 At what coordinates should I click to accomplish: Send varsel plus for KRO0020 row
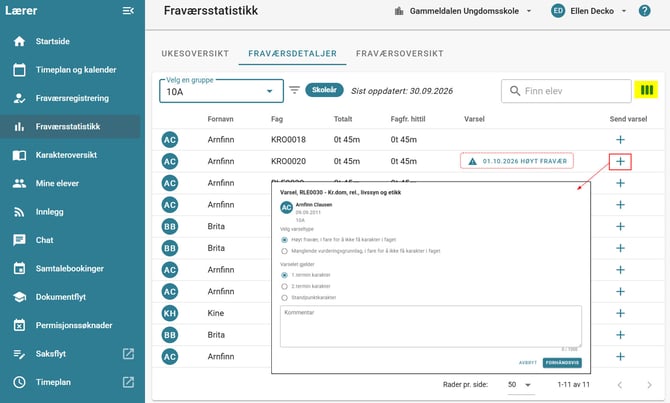tap(620, 162)
